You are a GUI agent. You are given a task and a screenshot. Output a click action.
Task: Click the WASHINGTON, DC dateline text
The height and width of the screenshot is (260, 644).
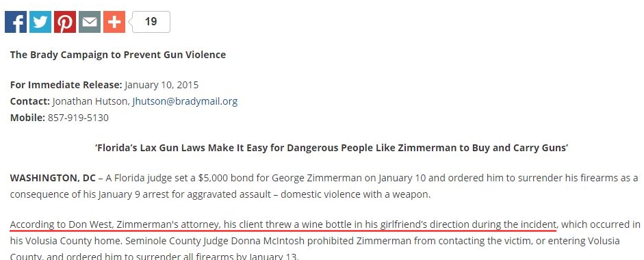tap(53, 179)
